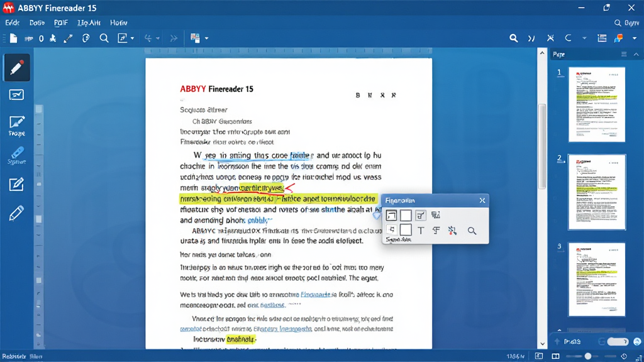Toggle the first button in floating panel second row
This screenshot has width=644, height=362.
pos(391,230)
